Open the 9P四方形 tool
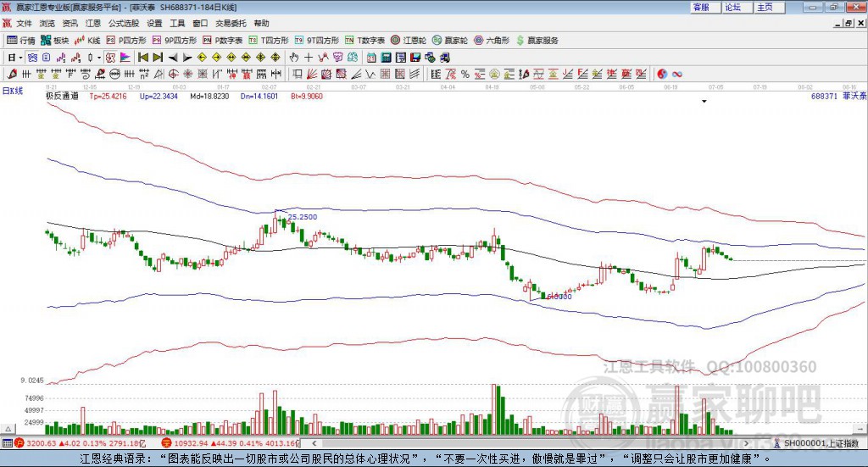Viewport: 868px width, 467px height. [175, 41]
